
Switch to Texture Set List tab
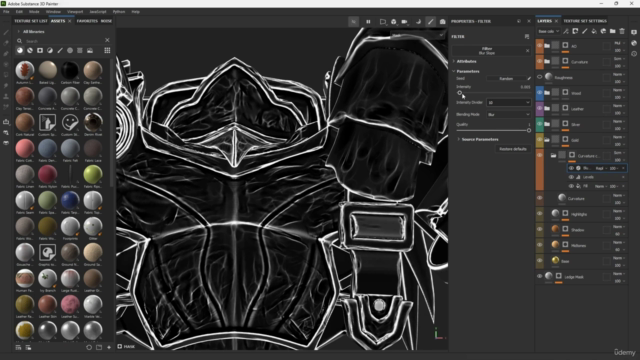31,21
